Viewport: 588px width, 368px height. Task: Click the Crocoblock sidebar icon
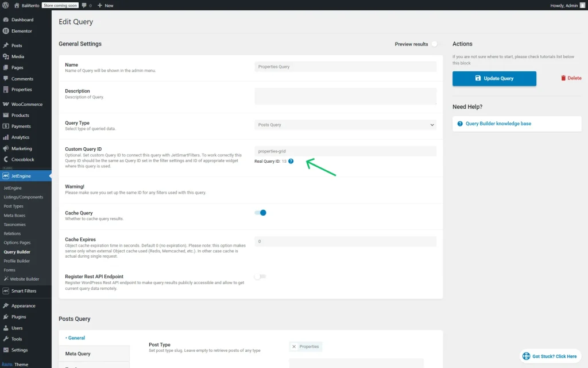pos(6,159)
